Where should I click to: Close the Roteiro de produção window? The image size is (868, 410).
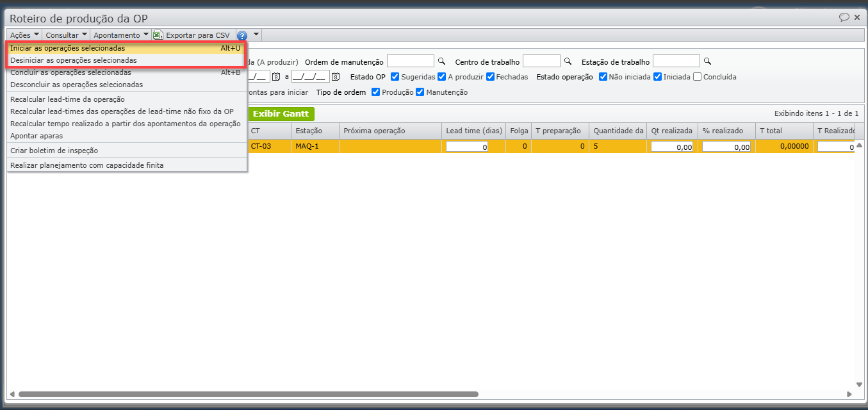857,18
